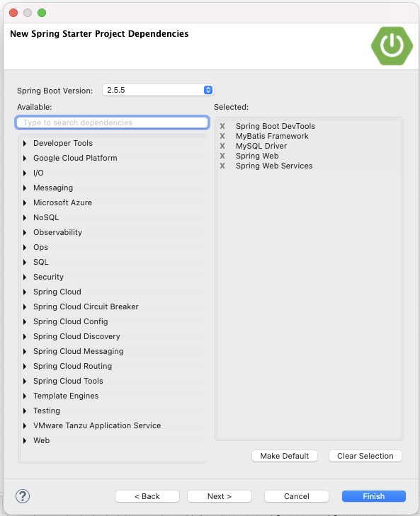The image size is (420, 516).
Task: Cancel the new project wizard
Action: [x=297, y=496]
